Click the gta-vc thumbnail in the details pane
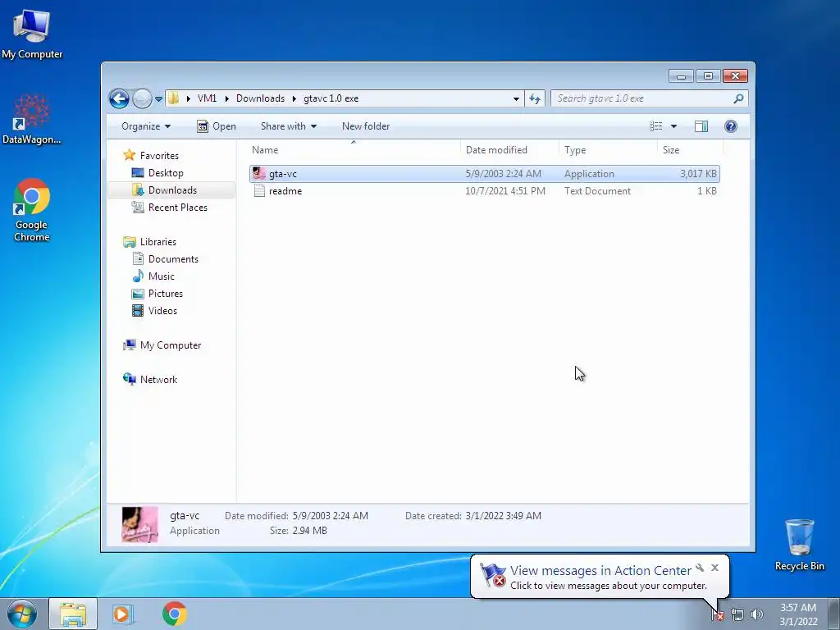This screenshot has width=840, height=630. [x=139, y=524]
